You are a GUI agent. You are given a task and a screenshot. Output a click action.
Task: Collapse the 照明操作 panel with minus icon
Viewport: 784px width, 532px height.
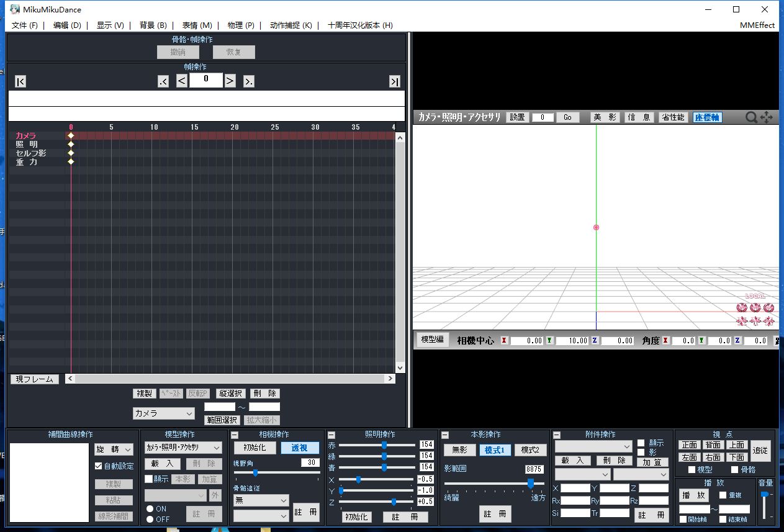[331, 435]
